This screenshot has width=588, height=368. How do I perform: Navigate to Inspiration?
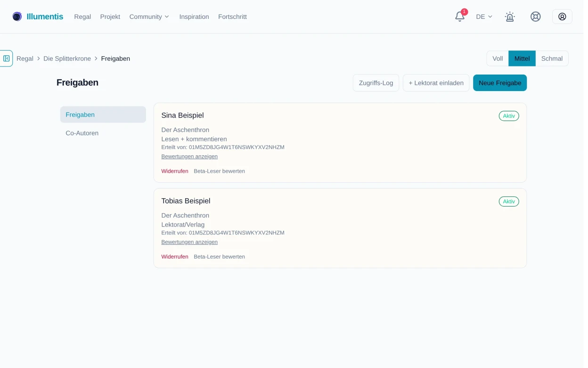[194, 17]
